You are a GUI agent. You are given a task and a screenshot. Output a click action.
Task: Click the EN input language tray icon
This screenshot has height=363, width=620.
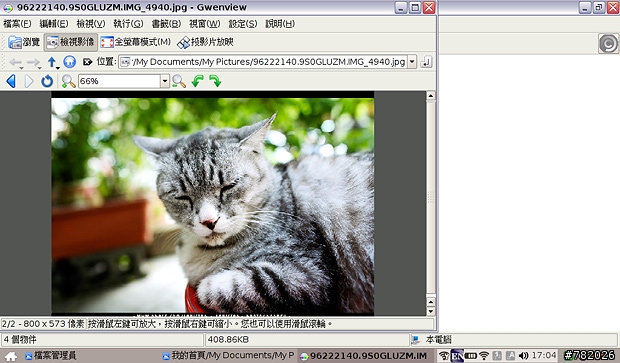(457, 356)
